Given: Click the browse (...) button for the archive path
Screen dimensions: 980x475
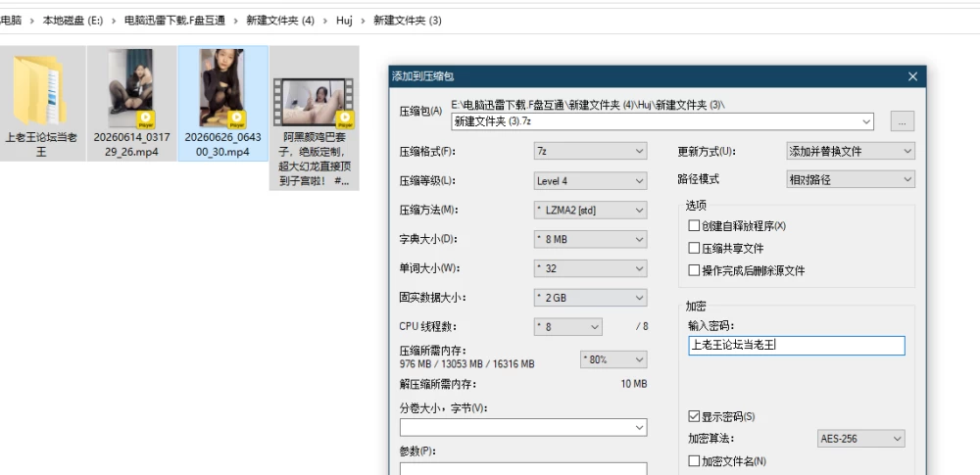Looking at the screenshot, I should [902, 121].
